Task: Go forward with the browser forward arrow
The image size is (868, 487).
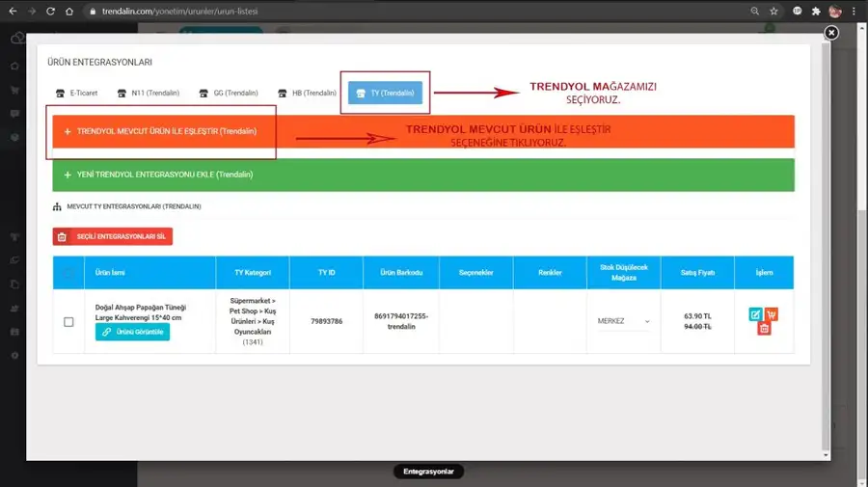Action: coord(32,11)
